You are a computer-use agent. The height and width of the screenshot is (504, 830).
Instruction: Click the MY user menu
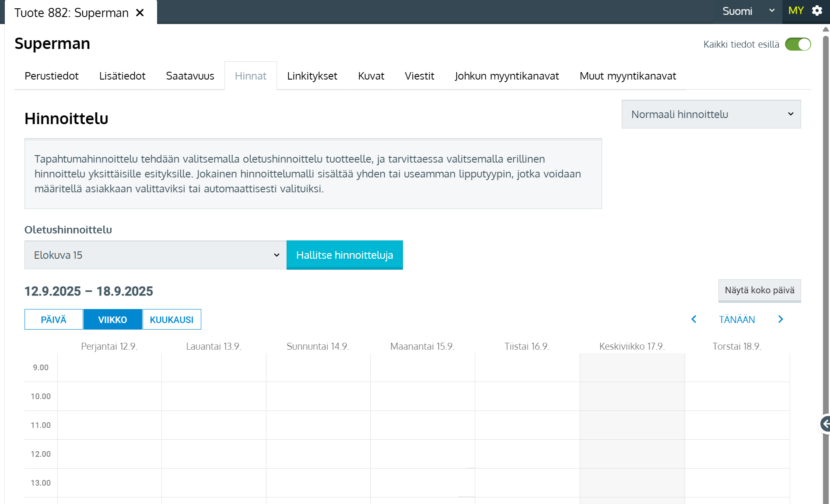796,11
